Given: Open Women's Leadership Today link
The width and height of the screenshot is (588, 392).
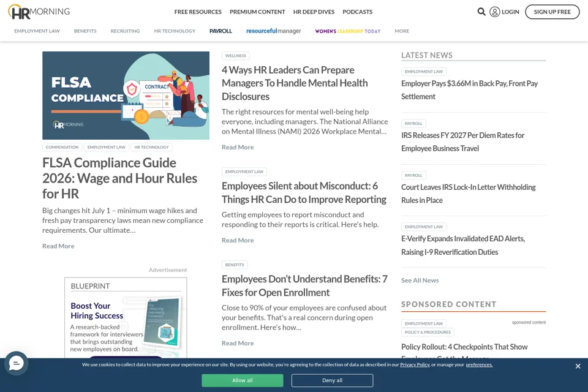Looking at the screenshot, I should [348, 31].
